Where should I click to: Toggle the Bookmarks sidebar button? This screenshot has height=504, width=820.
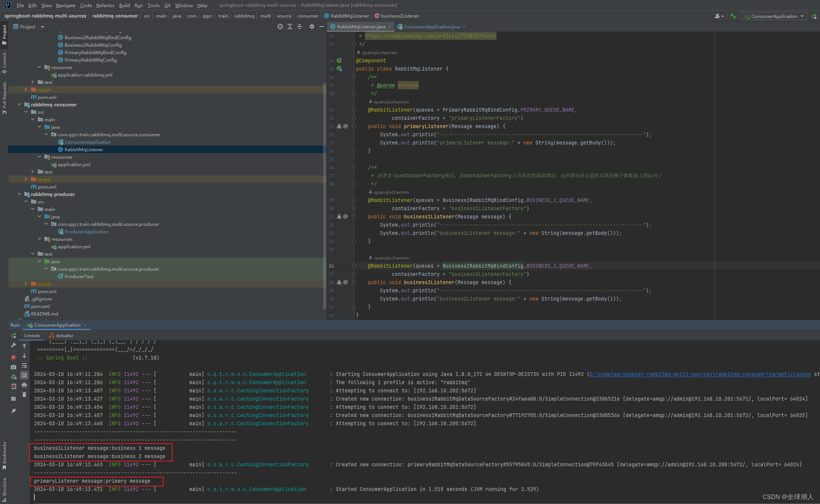[x=4, y=455]
